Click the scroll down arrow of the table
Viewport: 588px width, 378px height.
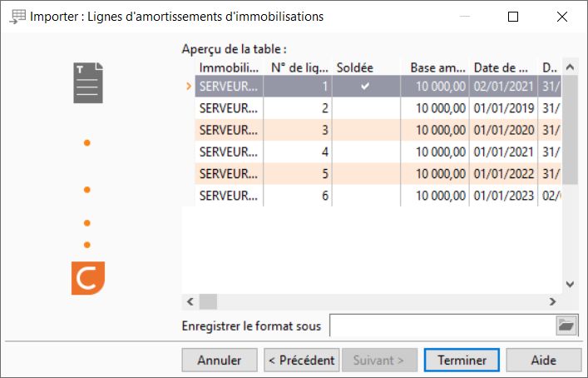click(x=570, y=285)
